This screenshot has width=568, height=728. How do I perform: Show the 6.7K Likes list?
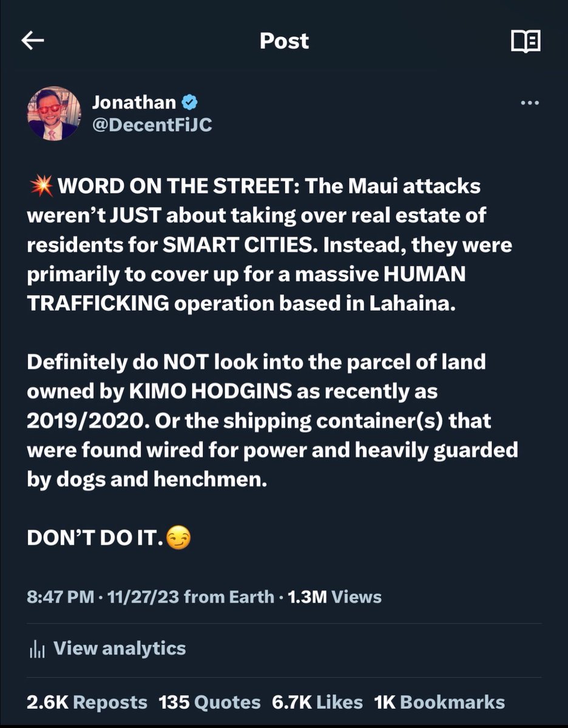317,702
